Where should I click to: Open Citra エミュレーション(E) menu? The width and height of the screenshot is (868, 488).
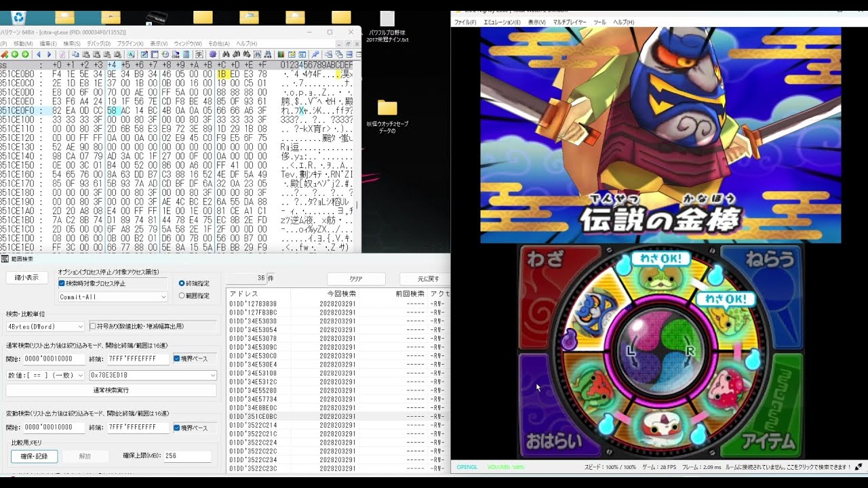pyautogui.click(x=502, y=22)
